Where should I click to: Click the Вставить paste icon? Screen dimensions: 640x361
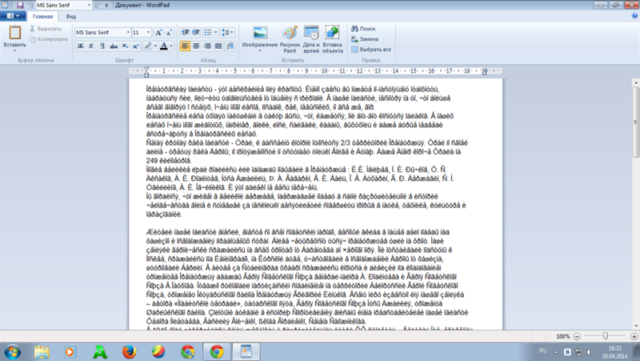pos(15,33)
